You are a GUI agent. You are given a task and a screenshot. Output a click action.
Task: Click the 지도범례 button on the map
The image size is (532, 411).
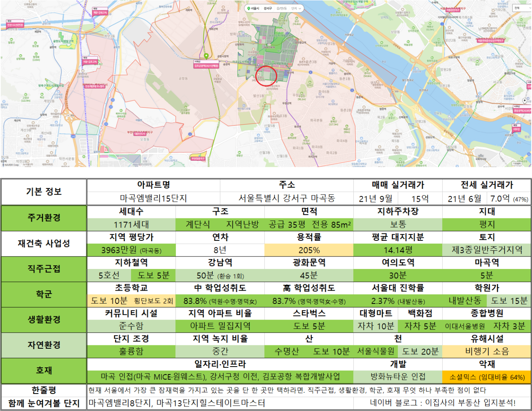pos(517,164)
